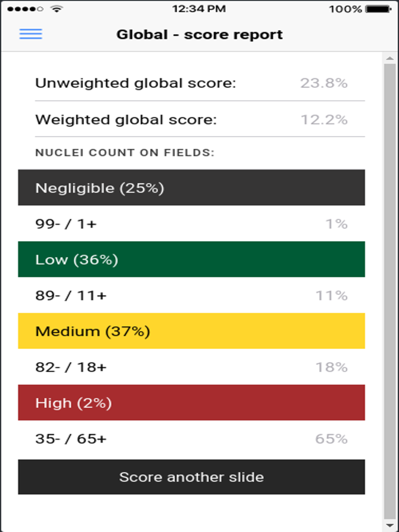Click the scrollbar down arrow
399x532 pixels.
point(390,526)
